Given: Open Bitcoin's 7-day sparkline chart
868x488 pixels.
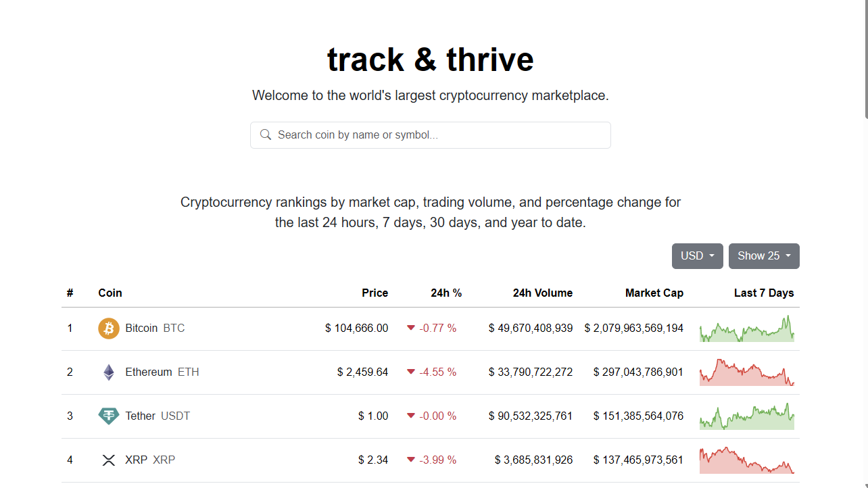Looking at the screenshot, I should click(747, 328).
